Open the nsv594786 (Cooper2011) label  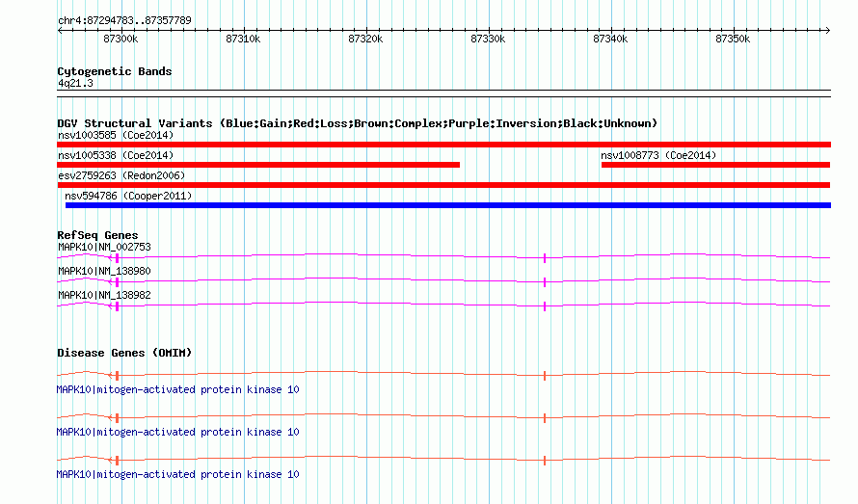click(128, 196)
